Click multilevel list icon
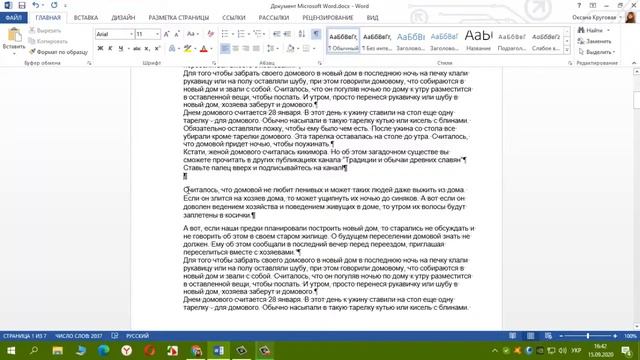Image resolution: width=640 pixels, height=360 pixels. pyautogui.click(x=257, y=34)
